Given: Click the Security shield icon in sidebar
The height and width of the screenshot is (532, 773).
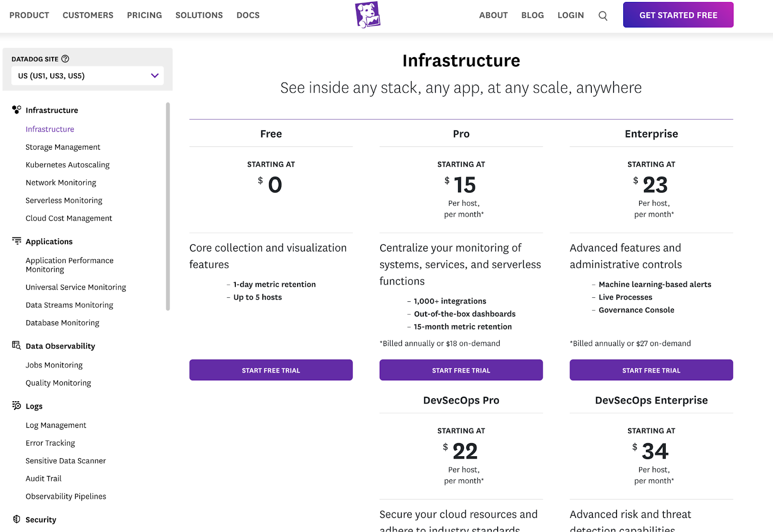Looking at the screenshot, I should click(x=16, y=519).
